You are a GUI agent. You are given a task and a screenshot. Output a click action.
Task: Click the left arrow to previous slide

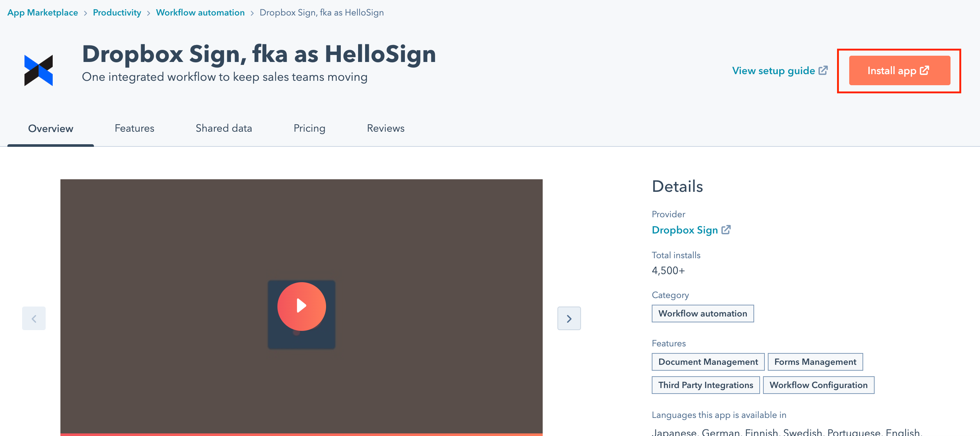click(x=34, y=318)
